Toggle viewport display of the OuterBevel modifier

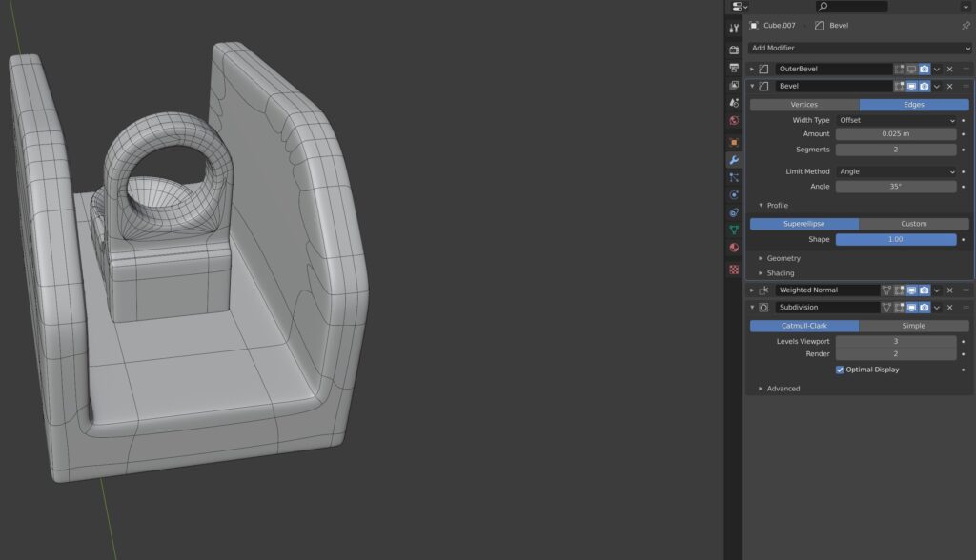[912, 69]
